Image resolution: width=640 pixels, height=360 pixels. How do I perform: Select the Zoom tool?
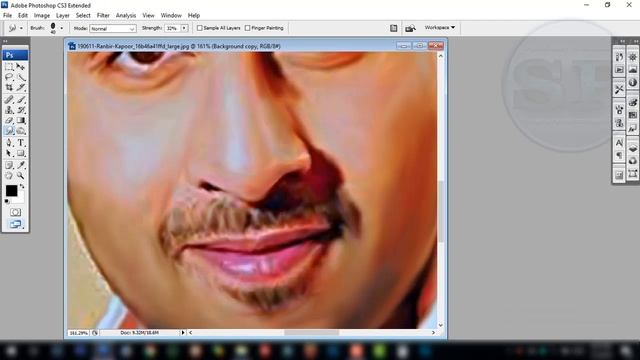click(x=21, y=176)
